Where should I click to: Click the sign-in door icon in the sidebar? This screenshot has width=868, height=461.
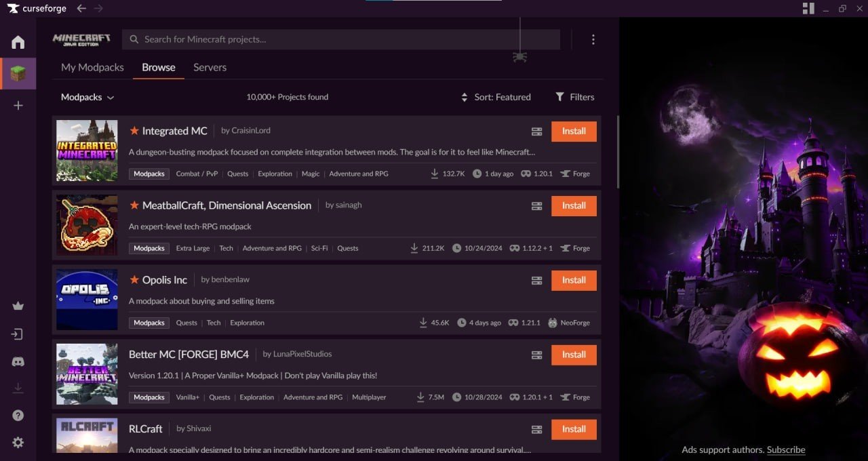point(18,334)
